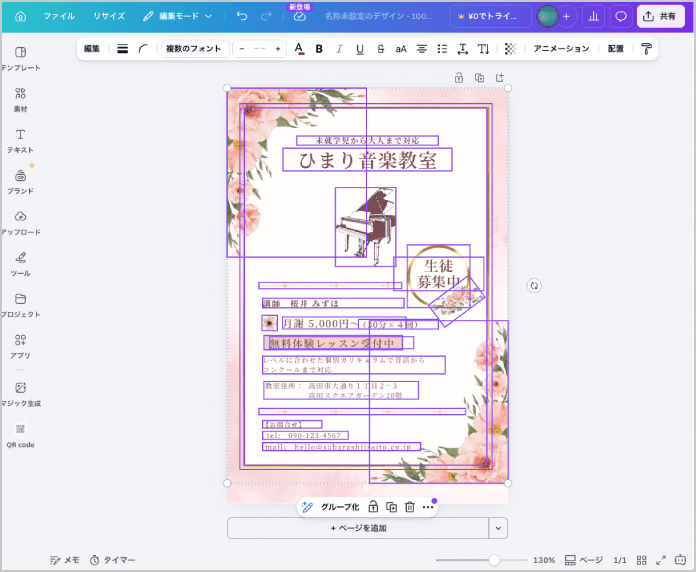The width and height of the screenshot is (696, 572).
Task: Toggle italic formatting
Action: tap(340, 49)
